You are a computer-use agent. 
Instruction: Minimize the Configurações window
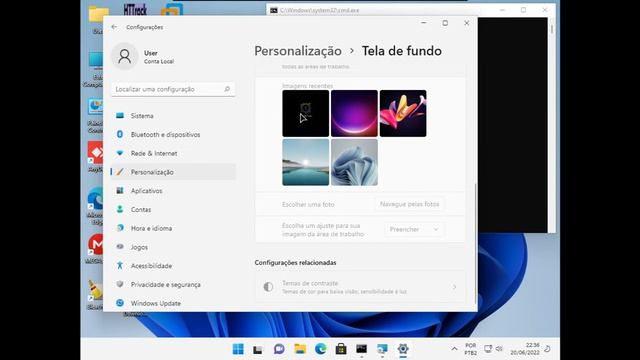[424, 23]
